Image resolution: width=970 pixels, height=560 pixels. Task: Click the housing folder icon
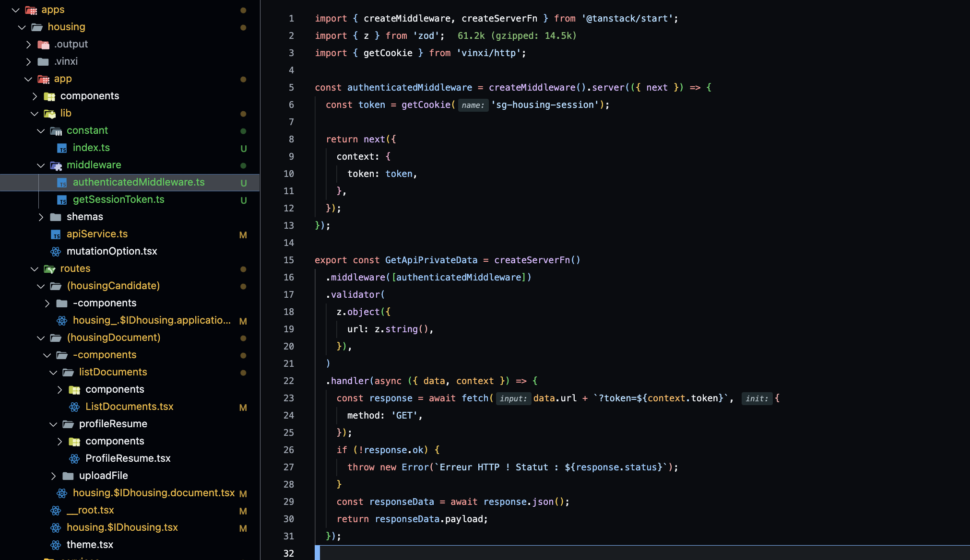[x=37, y=27]
